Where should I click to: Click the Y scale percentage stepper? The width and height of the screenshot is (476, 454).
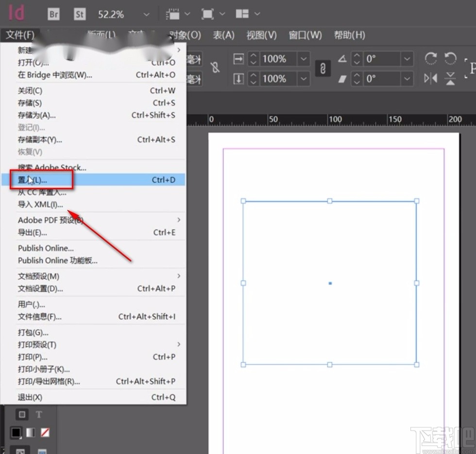point(254,79)
